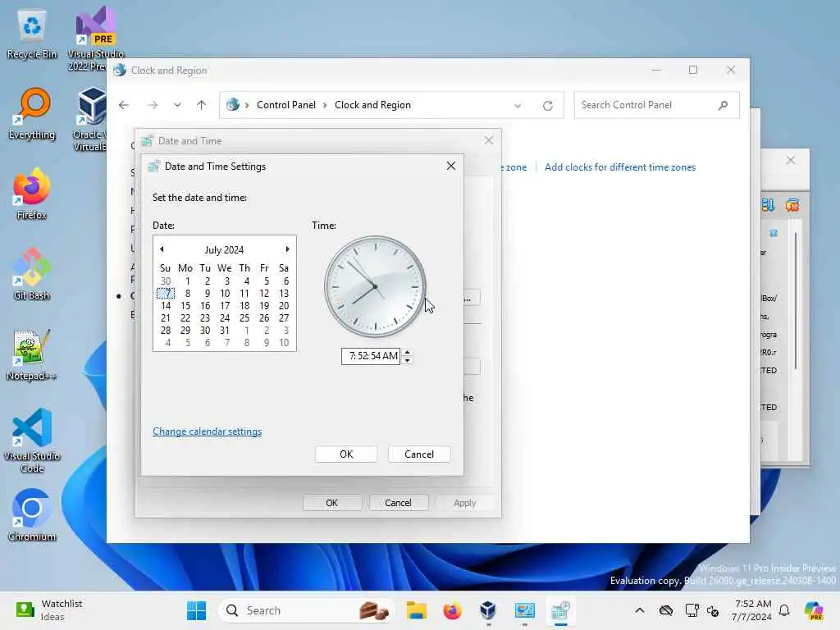
Task: Click the analog clock face
Action: (375, 286)
